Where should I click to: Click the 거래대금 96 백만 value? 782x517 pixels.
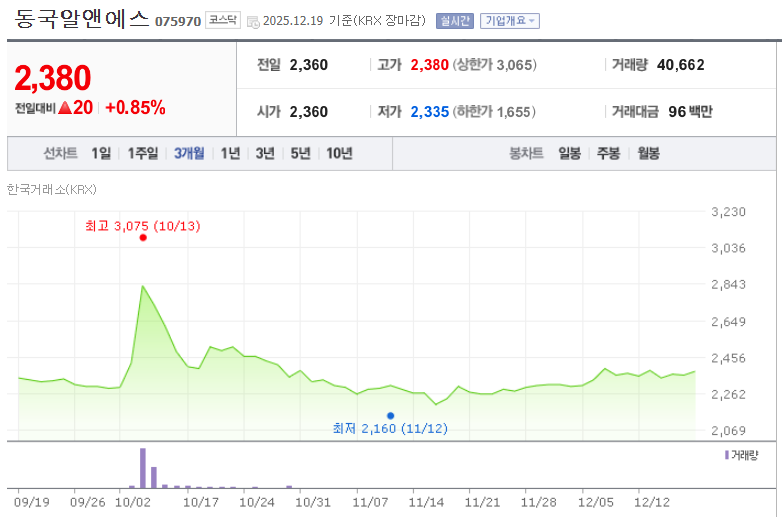coord(690,112)
